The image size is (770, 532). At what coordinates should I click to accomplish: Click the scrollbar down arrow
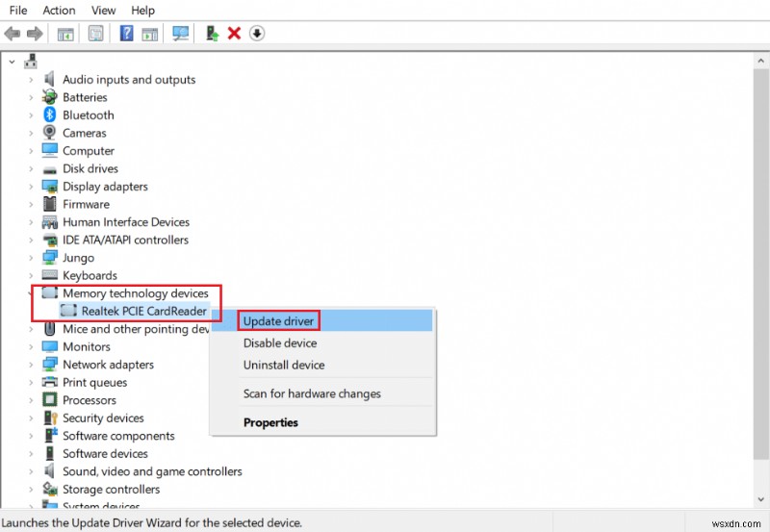(x=760, y=499)
